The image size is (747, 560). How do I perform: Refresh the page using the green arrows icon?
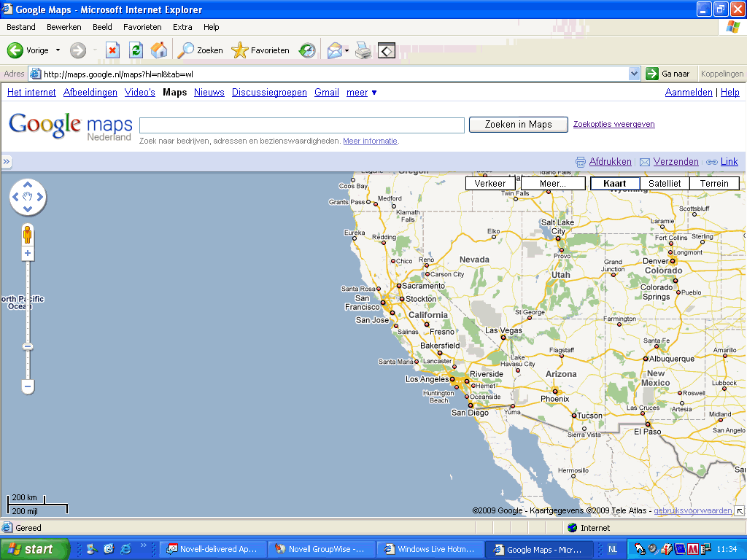(x=136, y=50)
